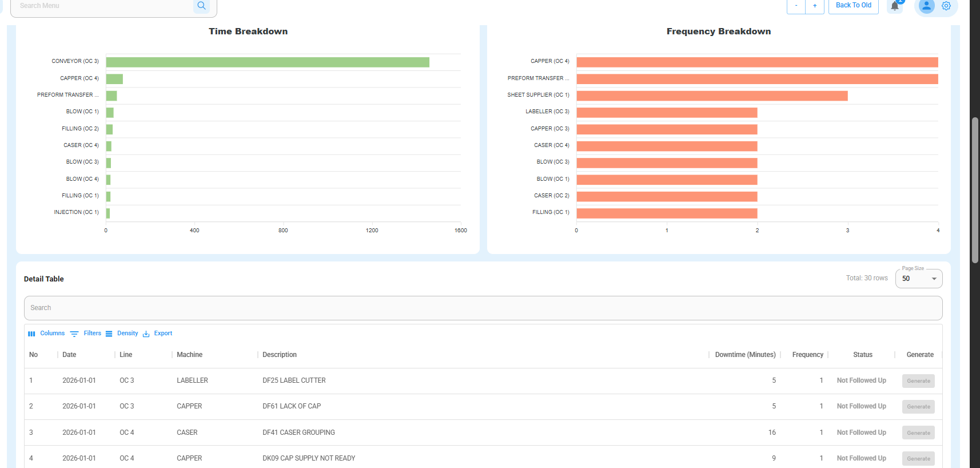Focus the Detail Table search field
The image size is (980, 468).
click(483, 308)
